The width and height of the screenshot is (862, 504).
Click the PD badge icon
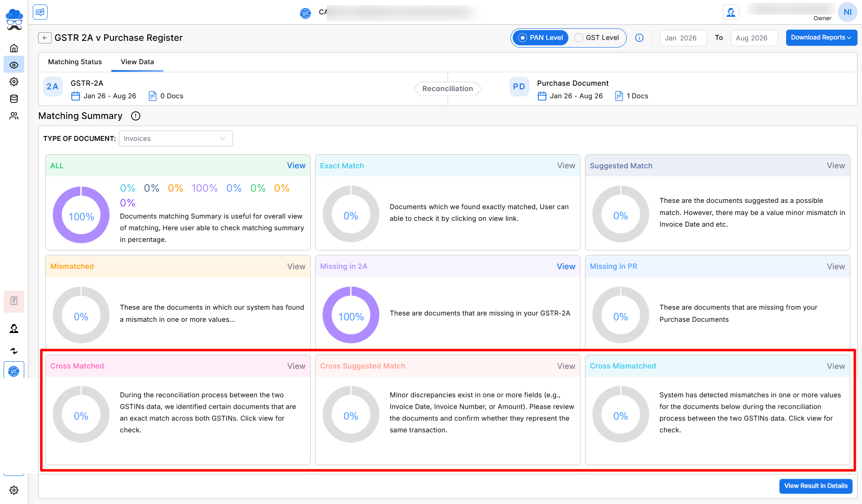coord(519,87)
